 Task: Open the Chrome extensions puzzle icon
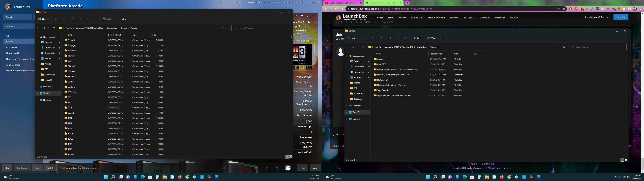[x=624, y=9]
